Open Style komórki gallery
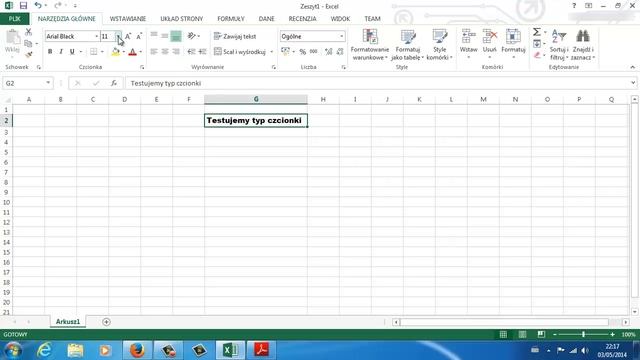640x360 pixels. pos(439,44)
